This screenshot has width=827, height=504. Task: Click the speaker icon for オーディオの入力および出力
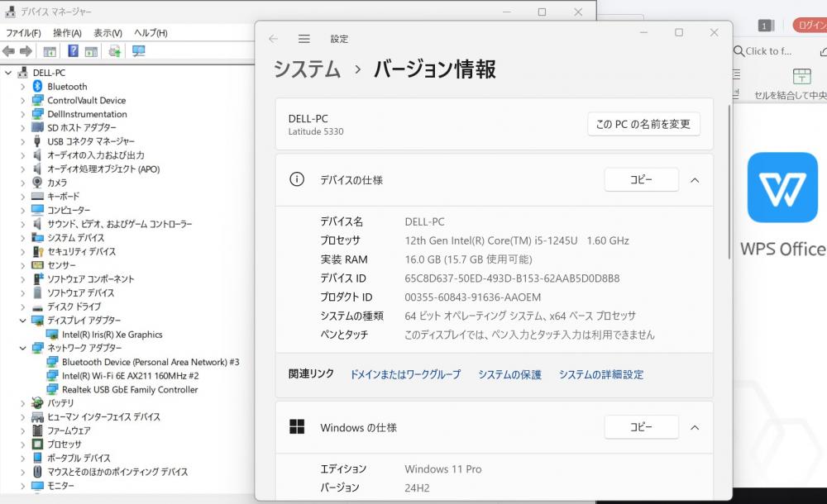pos(37,155)
